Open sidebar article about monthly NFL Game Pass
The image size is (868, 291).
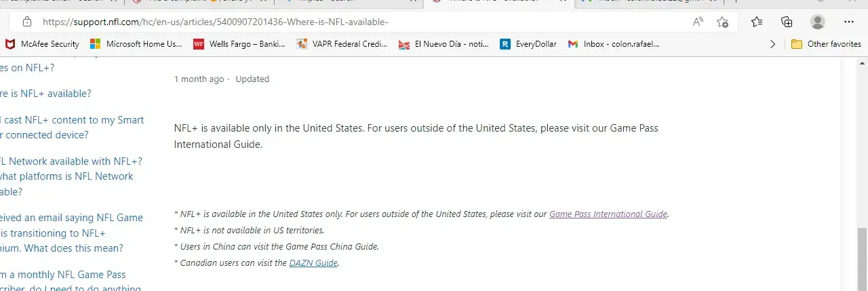71,282
